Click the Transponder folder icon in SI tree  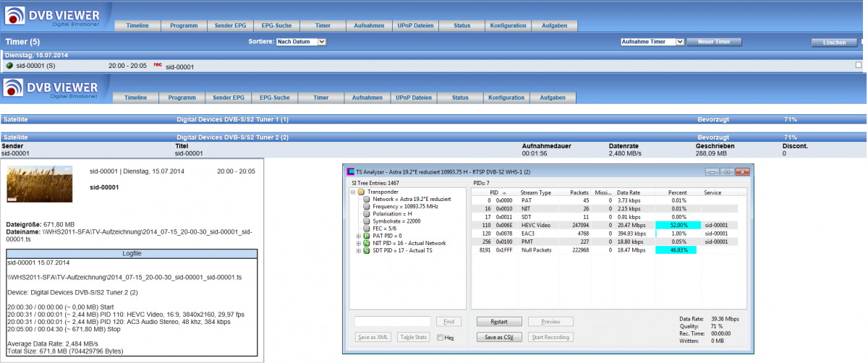(x=361, y=192)
